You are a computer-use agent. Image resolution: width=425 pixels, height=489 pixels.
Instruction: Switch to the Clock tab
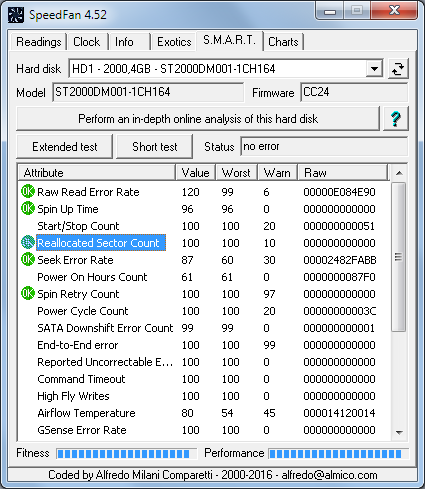(x=87, y=42)
